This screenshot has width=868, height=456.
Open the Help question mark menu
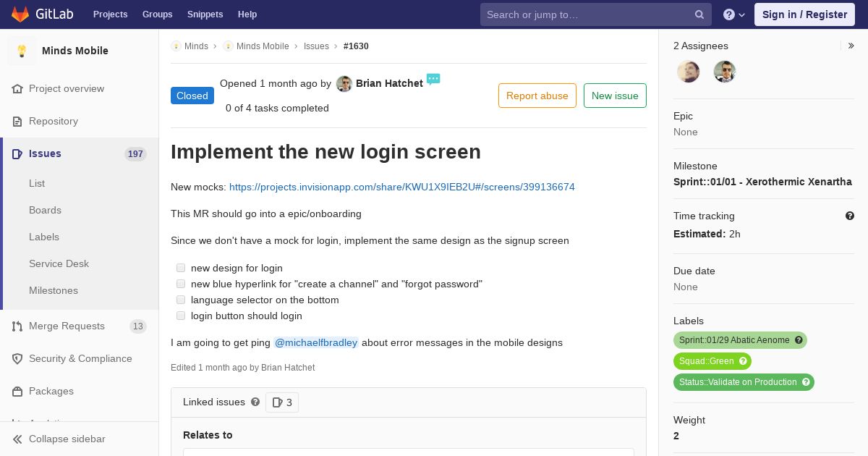(734, 14)
